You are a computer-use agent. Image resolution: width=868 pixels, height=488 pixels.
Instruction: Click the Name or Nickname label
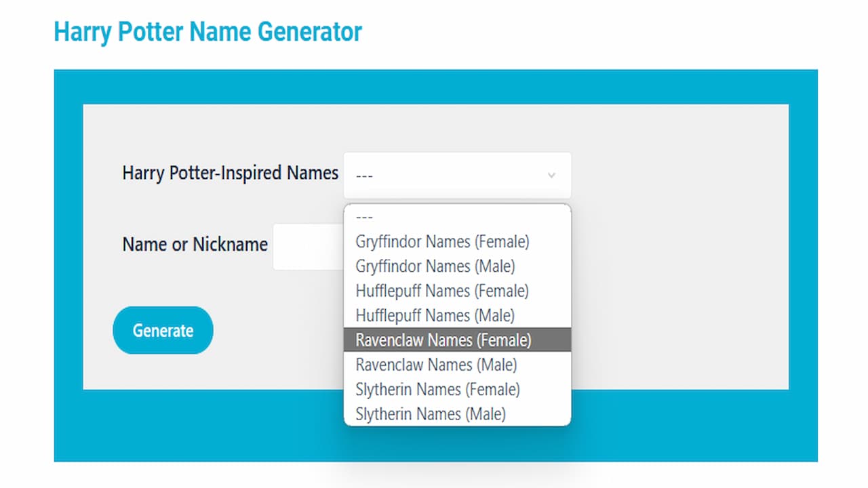tap(195, 244)
